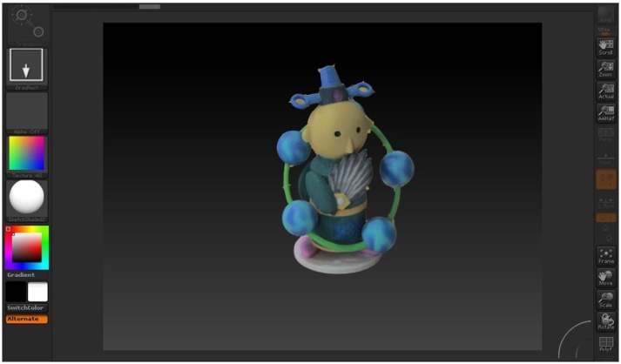
Task: Toggle the orange Alternate button
Action: (26, 320)
